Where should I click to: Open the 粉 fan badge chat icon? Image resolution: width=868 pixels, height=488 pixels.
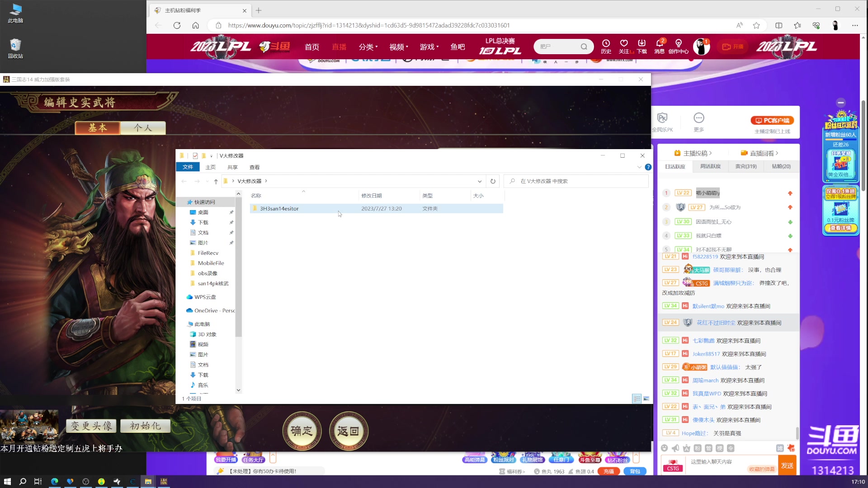[698, 448]
